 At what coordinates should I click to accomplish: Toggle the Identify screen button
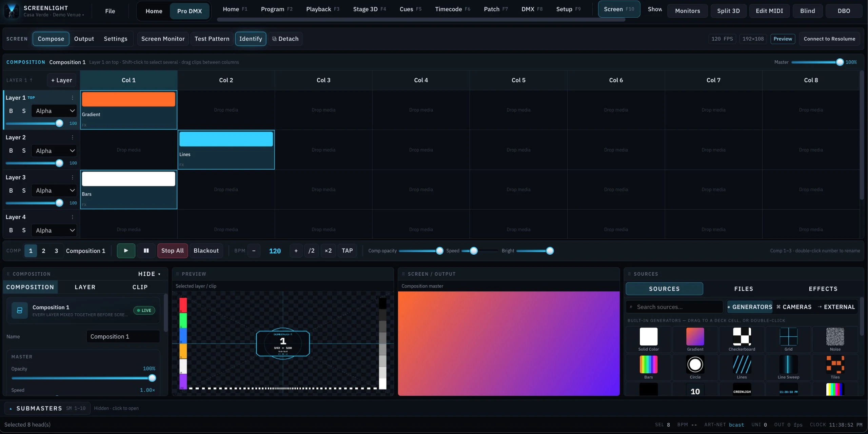pyautogui.click(x=251, y=39)
